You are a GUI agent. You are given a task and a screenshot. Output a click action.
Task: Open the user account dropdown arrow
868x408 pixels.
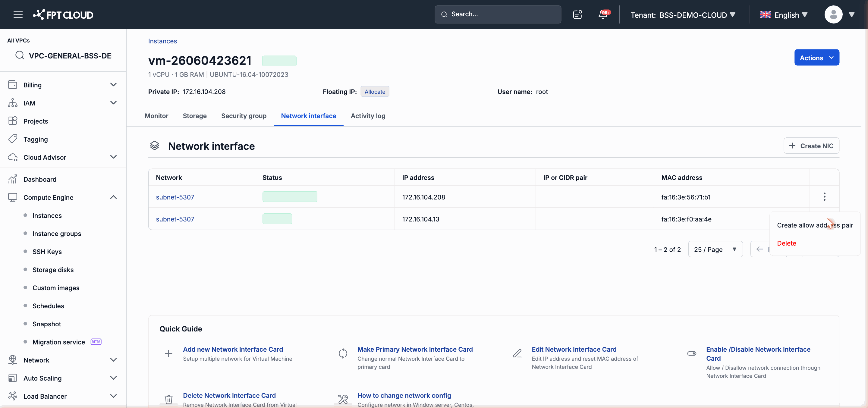[852, 15]
